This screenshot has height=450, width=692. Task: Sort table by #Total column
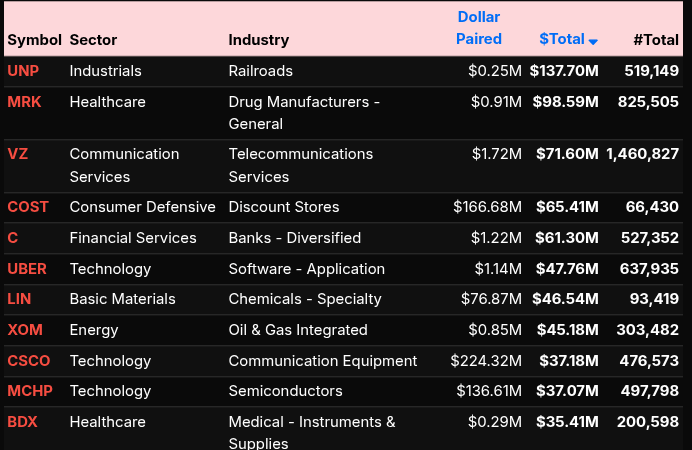655,40
